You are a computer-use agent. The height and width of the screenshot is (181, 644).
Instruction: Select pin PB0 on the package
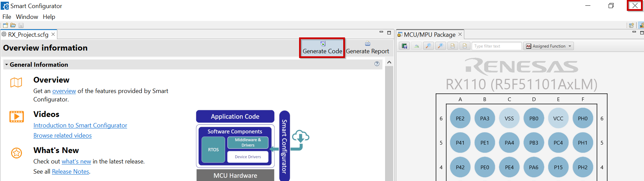534,118
